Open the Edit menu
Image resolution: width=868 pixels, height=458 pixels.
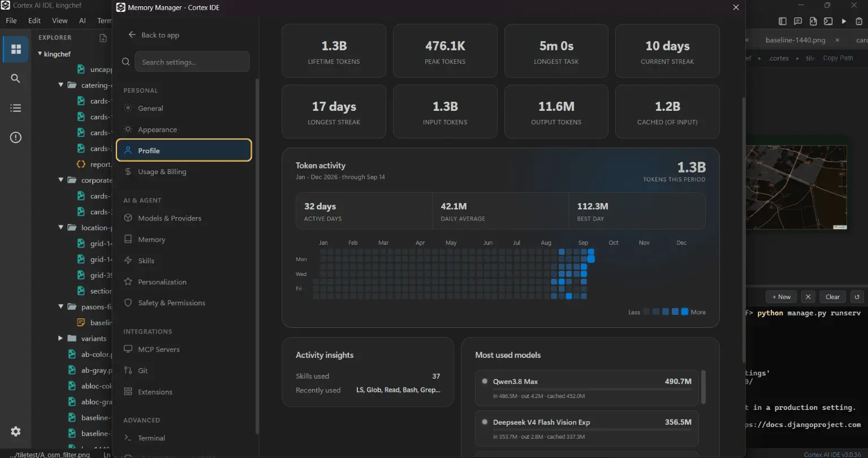click(34, 20)
